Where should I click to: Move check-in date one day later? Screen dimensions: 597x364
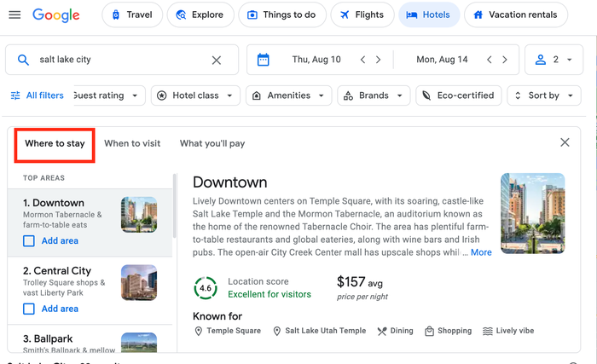tap(378, 60)
